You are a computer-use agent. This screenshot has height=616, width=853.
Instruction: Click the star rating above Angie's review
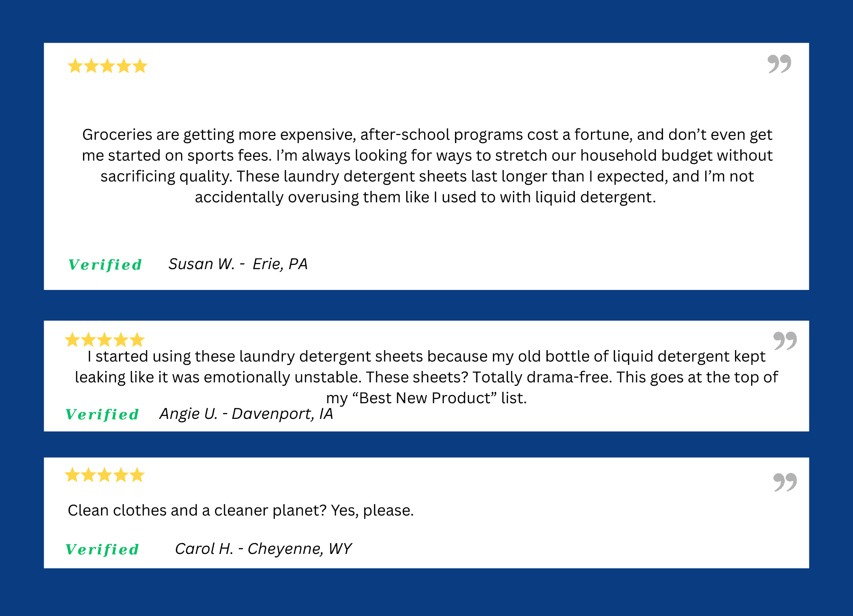105,340
